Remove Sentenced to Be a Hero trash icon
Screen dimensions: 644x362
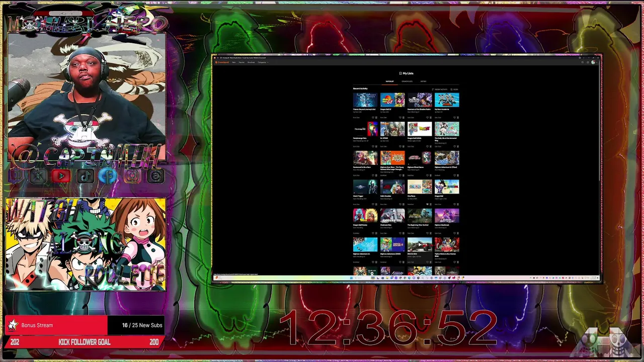pyautogui.click(x=376, y=175)
